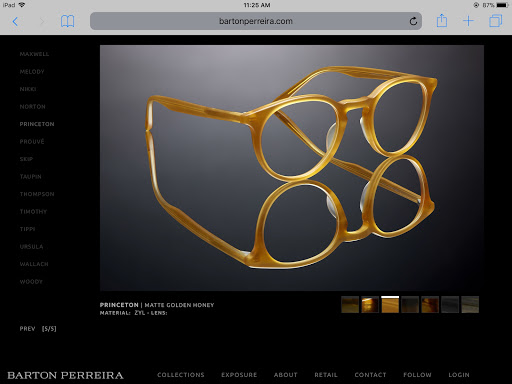Screen dimensions: 512x384
Task: Choose the Skip frame
Action: (26, 159)
